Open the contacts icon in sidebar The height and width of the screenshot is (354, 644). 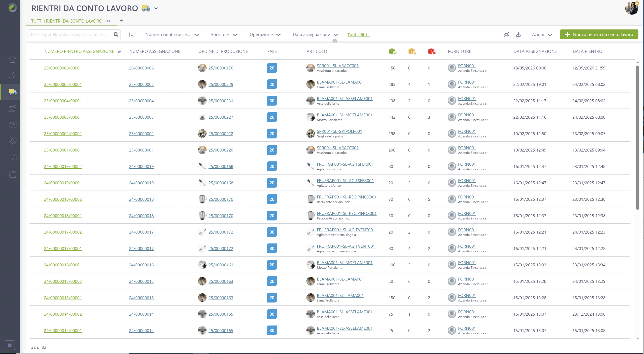pos(13,76)
